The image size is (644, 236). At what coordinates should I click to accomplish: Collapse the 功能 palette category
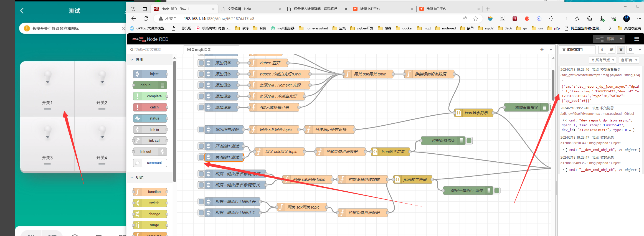coord(150,177)
